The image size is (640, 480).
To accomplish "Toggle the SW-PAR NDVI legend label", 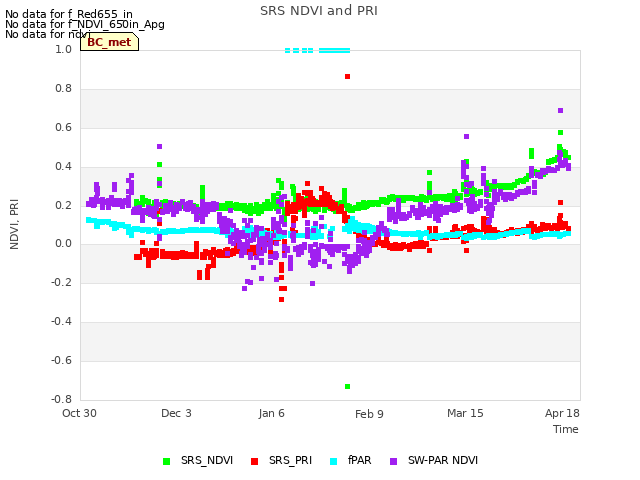I will (x=443, y=460).
